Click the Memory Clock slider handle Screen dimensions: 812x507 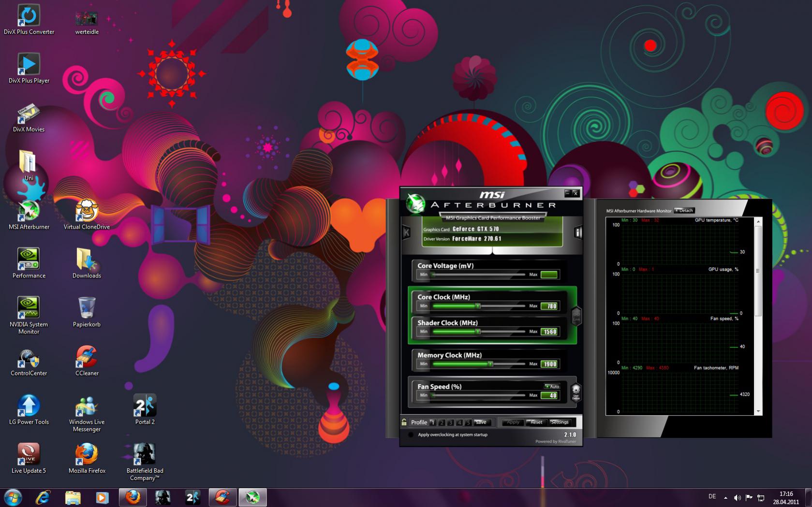click(490, 364)
